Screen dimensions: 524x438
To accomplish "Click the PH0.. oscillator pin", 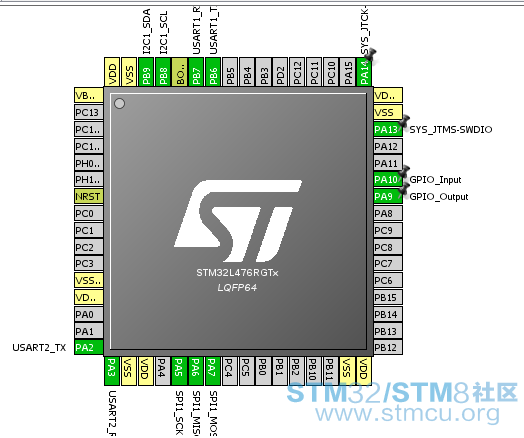I will pos(89,163).
